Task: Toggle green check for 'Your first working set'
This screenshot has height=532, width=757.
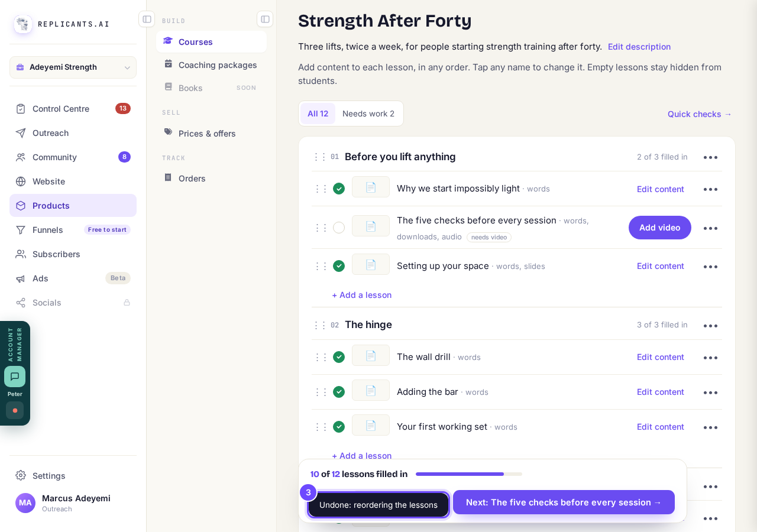Action: tap(339, 427)
